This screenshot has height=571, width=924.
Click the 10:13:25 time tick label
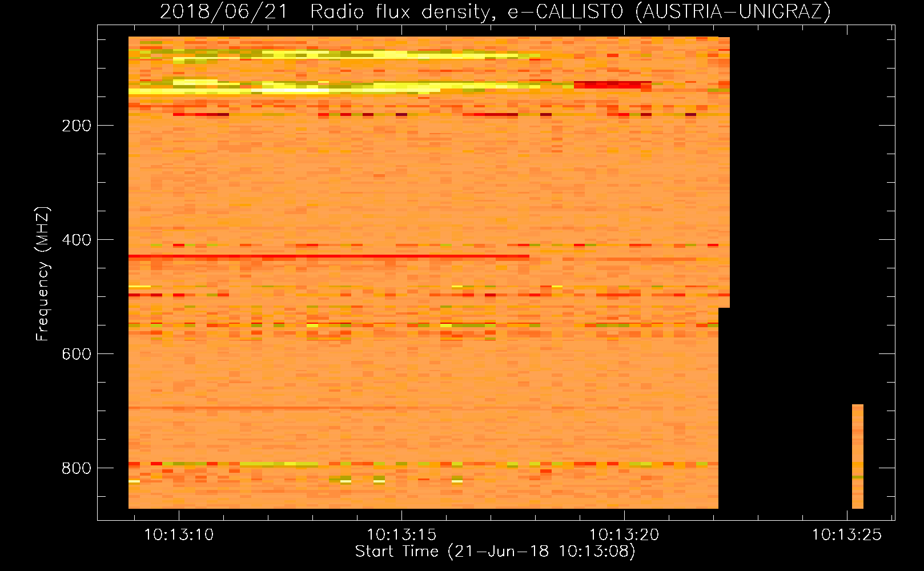(847, 534)
